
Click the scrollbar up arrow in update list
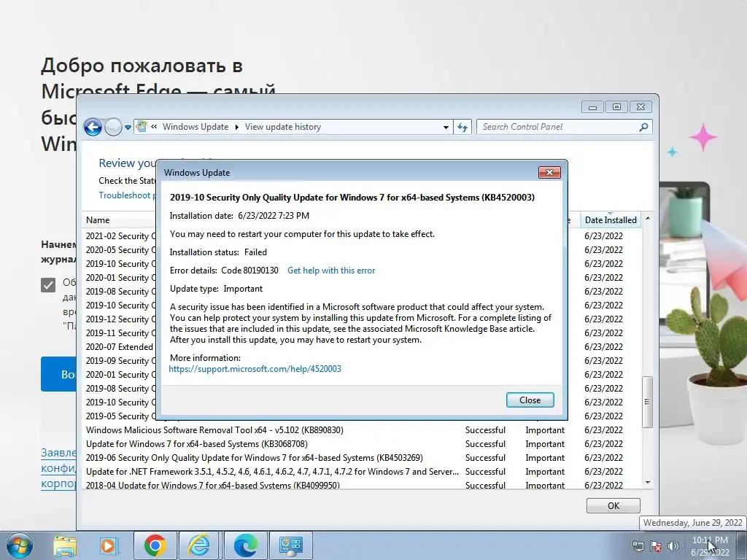click(648, 219)
